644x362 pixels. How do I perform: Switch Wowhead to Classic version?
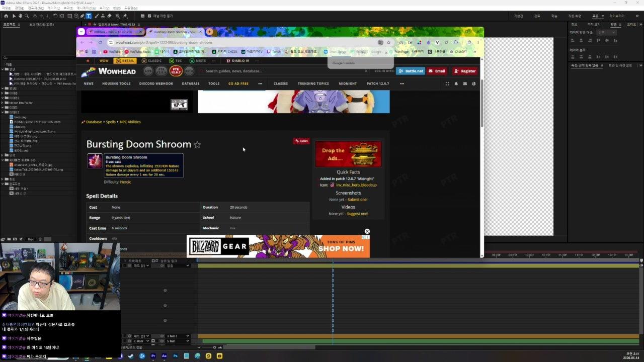pyautogui.click(x=151, y=61)
